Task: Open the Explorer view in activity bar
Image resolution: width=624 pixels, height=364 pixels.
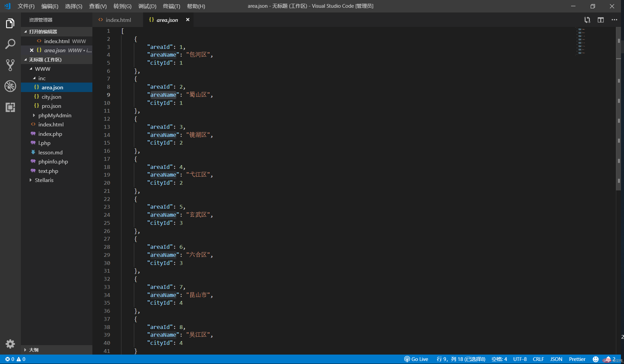Action: pos(10,24)
